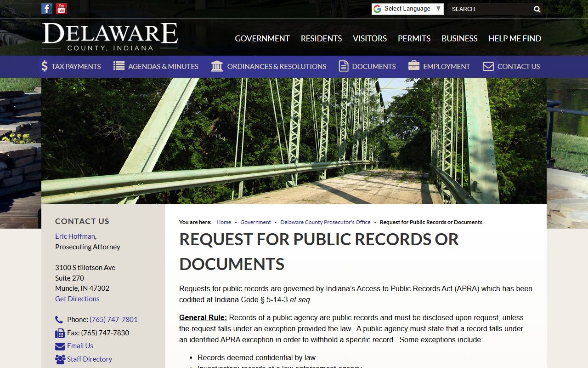The image size is (588, 368).
Task: Open the Select Language dropdown
Action: (x=407, y=9)
